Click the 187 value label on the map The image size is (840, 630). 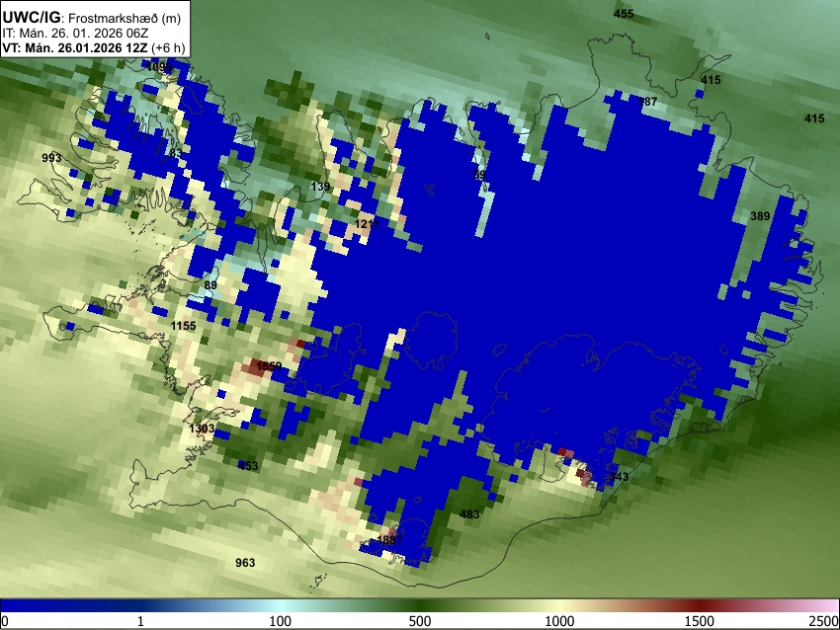click(x=647, y=101)
